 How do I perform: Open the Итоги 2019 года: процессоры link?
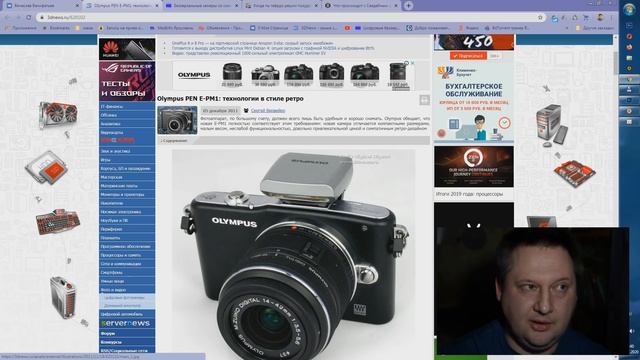click(x=469, y=194)
